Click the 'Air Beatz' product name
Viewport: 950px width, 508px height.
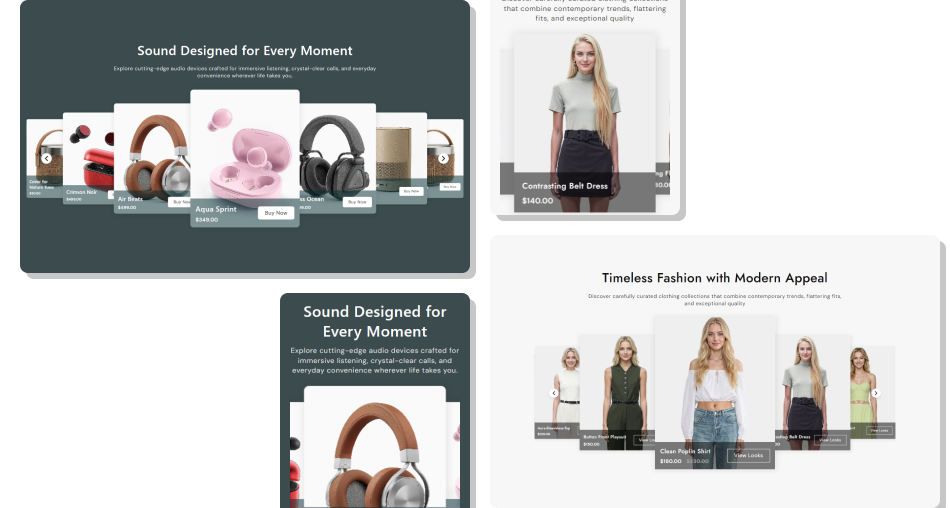click(130, 199)
